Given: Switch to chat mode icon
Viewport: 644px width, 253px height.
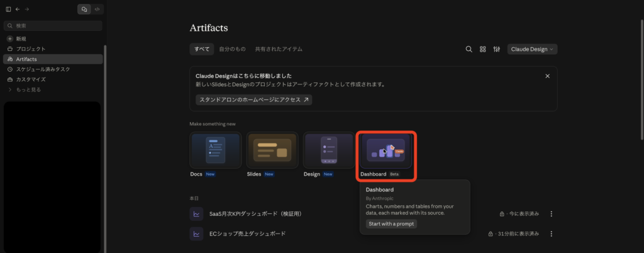Looking at the screenshot, I should [x=84, y=9].
